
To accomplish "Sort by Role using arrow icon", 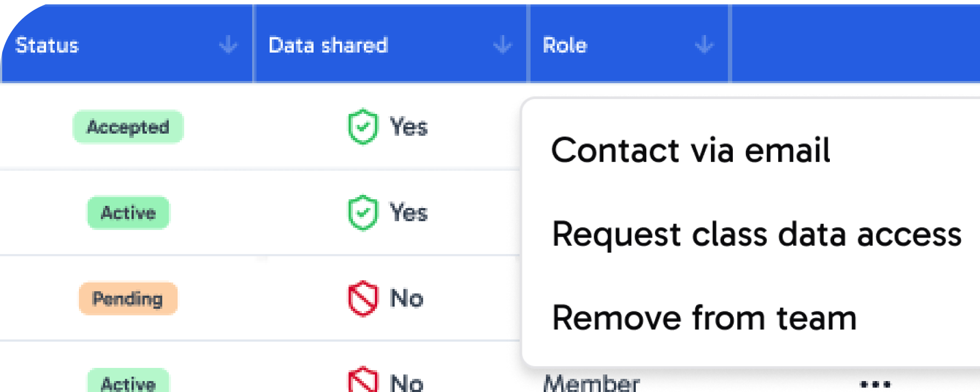I will point(704,45).
